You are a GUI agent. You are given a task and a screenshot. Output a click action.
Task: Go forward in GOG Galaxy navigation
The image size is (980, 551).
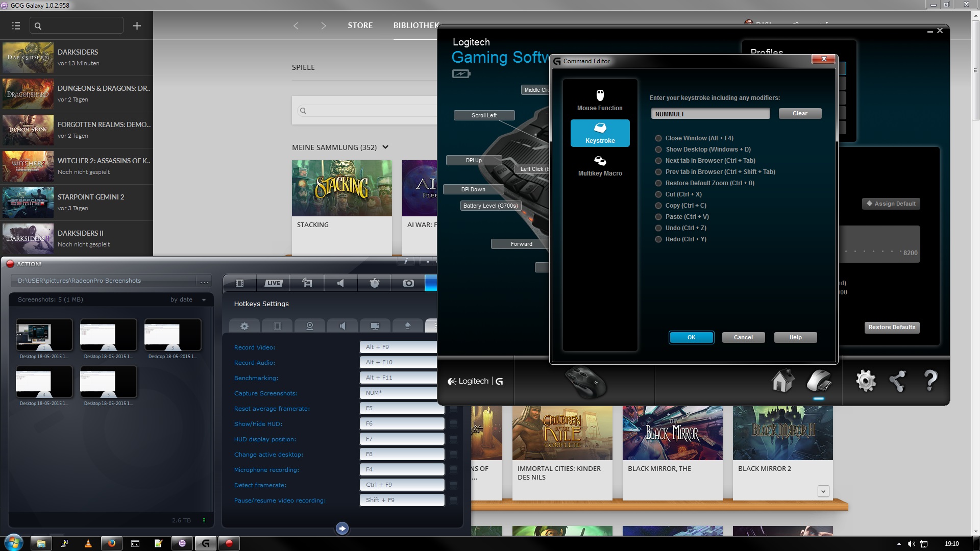click(x=323, y=26)
